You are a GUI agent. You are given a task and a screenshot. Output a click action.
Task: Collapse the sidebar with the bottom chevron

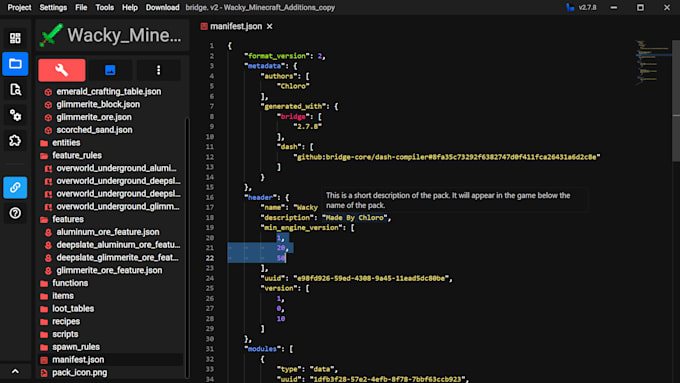15,371
